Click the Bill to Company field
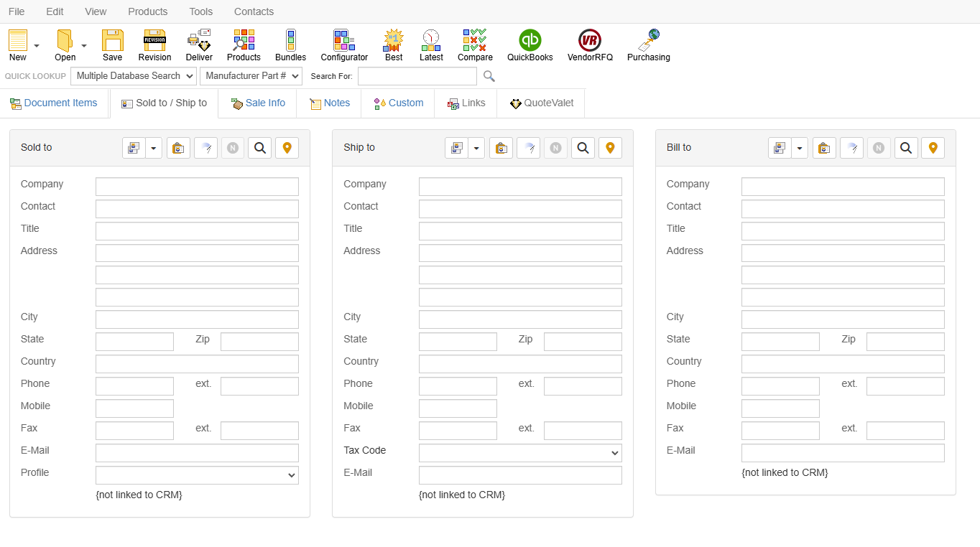Image resolution: width=980 pixels, height=547 pixels. pos(843,187)
